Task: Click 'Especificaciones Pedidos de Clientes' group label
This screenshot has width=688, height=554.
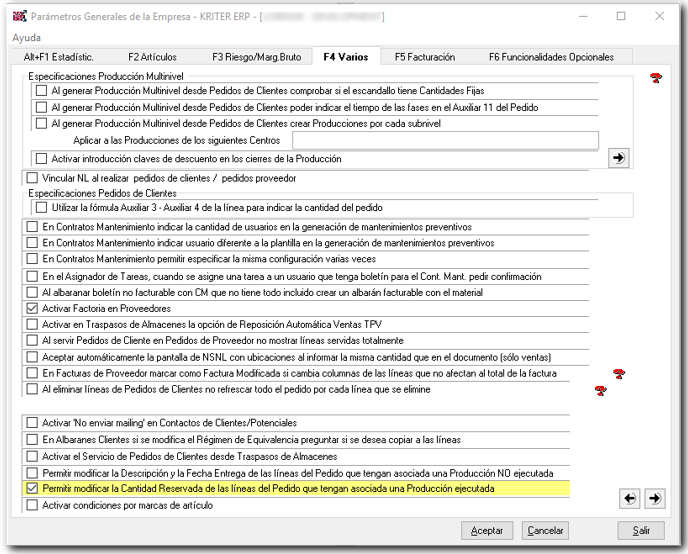Action: (102, 193)
